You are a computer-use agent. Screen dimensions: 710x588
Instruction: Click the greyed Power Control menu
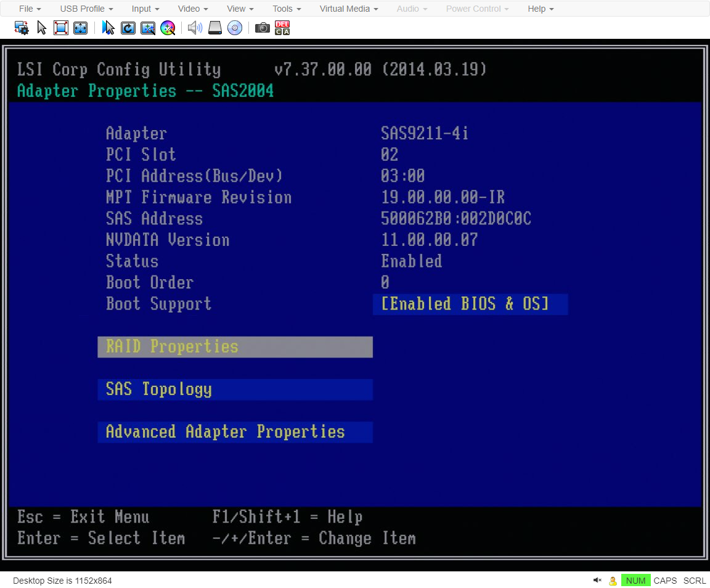coord(477,9)
